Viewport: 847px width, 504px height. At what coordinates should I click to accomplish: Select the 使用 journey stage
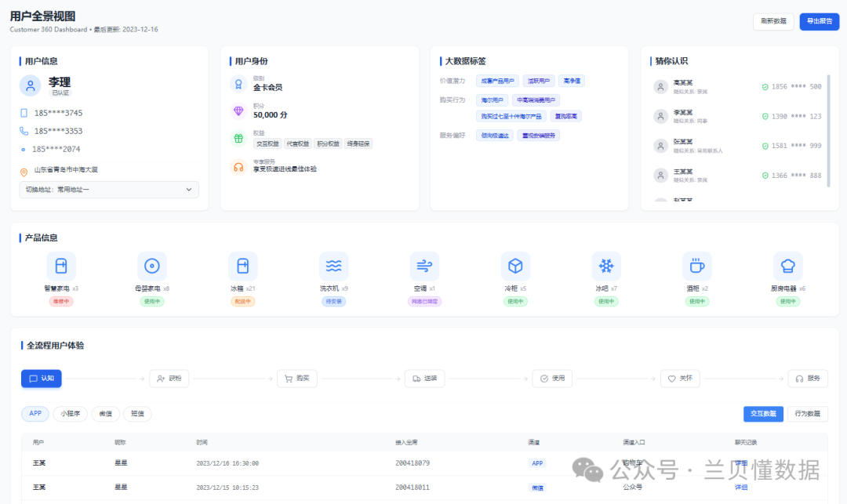[552, 379]
